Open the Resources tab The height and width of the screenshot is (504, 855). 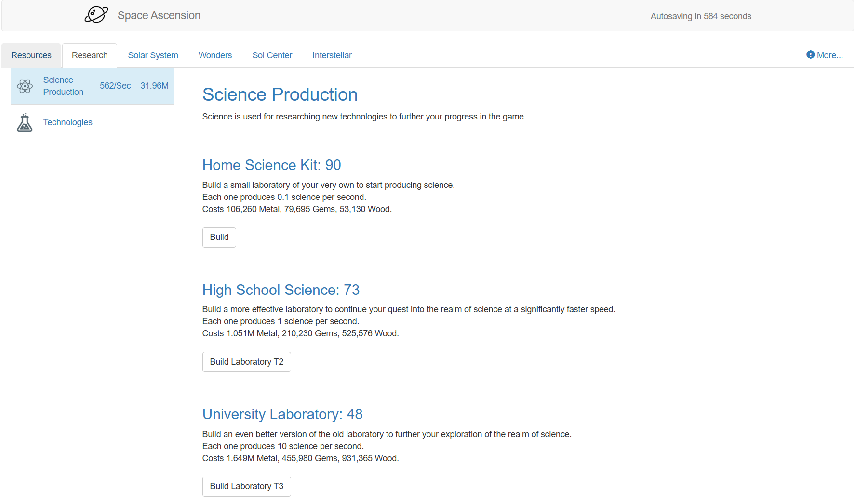(31, 55)
